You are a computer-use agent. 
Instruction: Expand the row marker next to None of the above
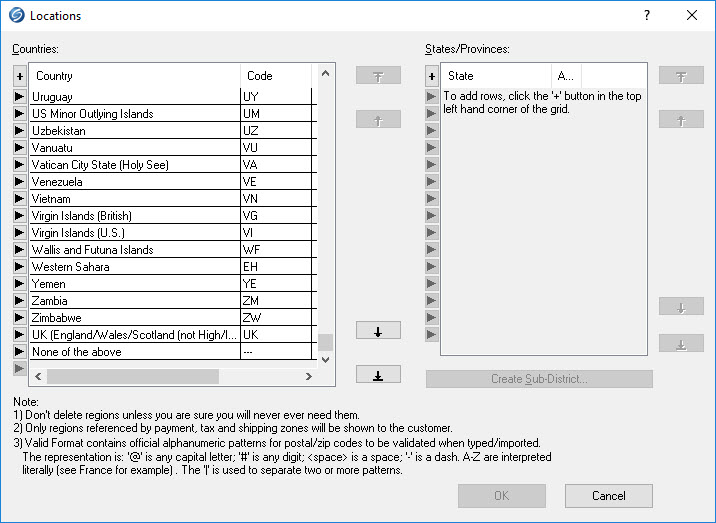coord(19,352)
